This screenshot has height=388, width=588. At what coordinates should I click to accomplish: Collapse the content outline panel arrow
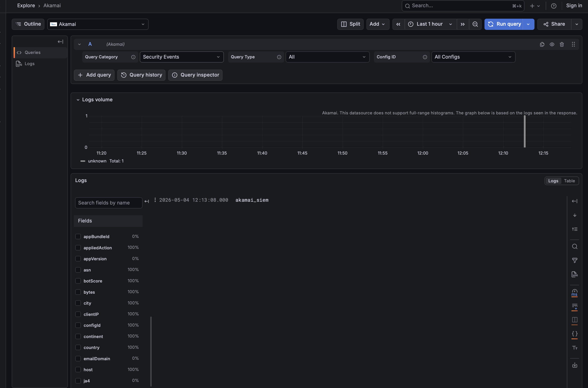(x=61, y=42)
